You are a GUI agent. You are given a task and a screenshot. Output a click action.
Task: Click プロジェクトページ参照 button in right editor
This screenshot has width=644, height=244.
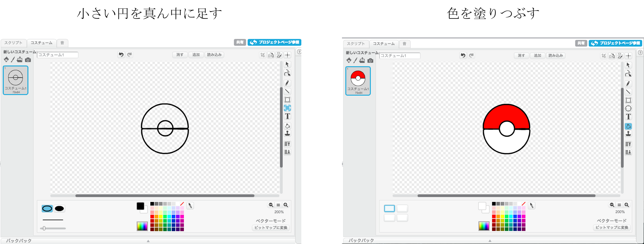[x=616, y=43]
